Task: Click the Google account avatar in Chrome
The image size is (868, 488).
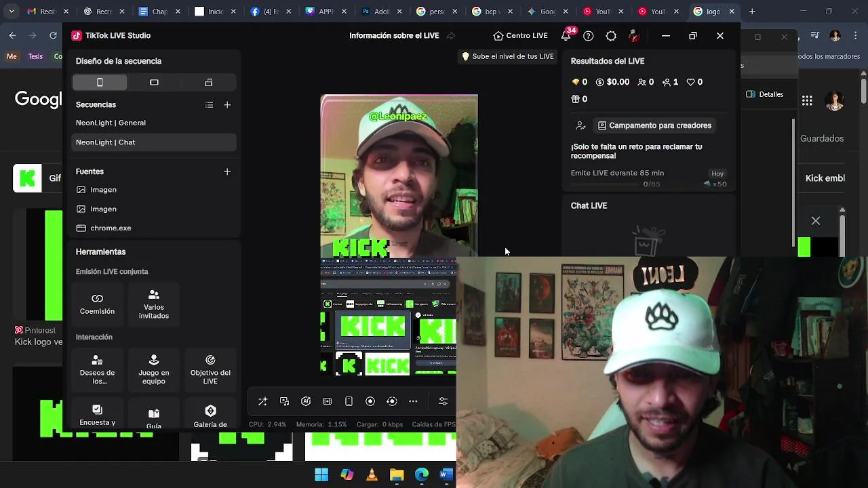Action: (834, 101)
